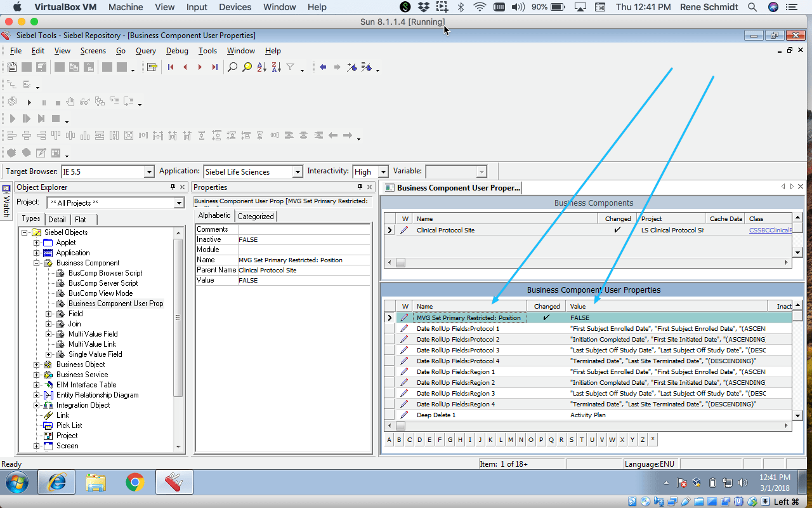Open the filter funnel toolbar icon
The image size is (812, 508).
[x=290, y=67]
